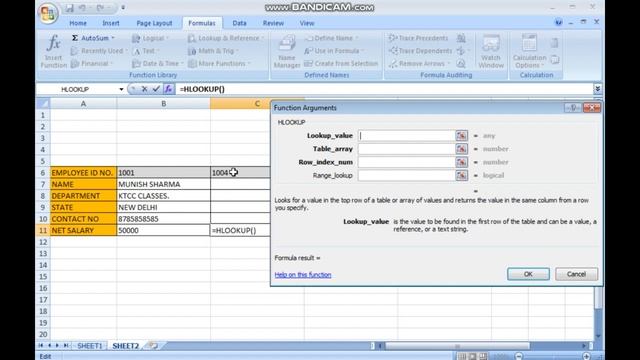The image size is (640, 360).
Task: Click OK in Function Arguments
Action: [528, 274]
